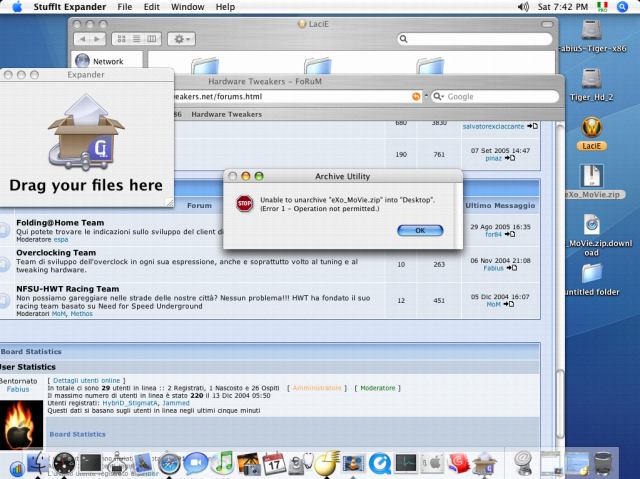Click the user Jammed link
The width and height of the screenshot is (640, 479).
tap(176, 403)
